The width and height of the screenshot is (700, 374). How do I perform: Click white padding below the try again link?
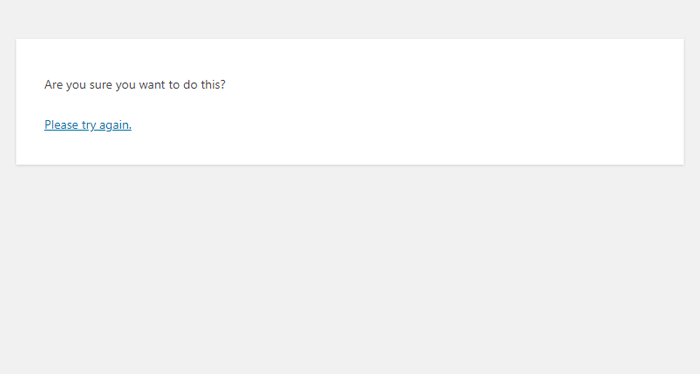coord(350,150)
